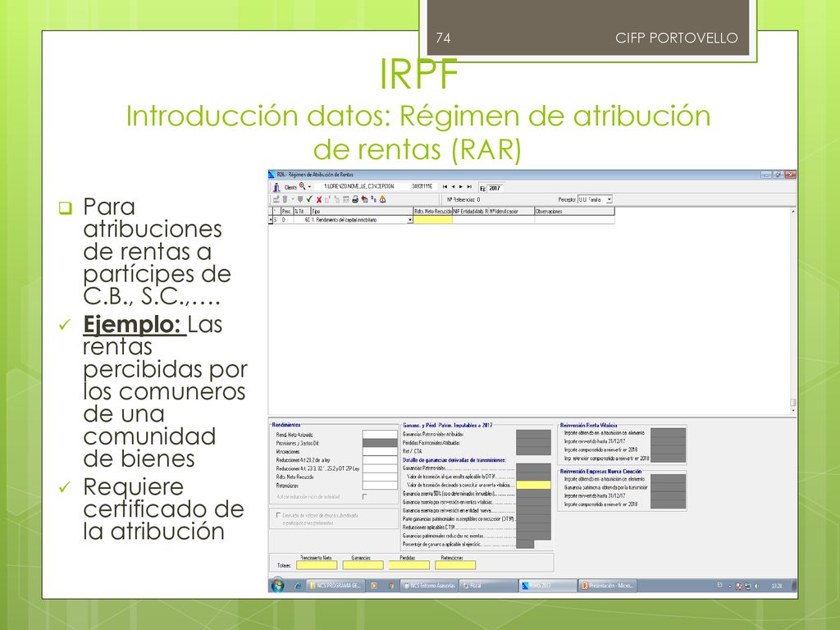Toggle 'Derivado de valores de deuda subordinada' checkbox

tap(278, 515)
